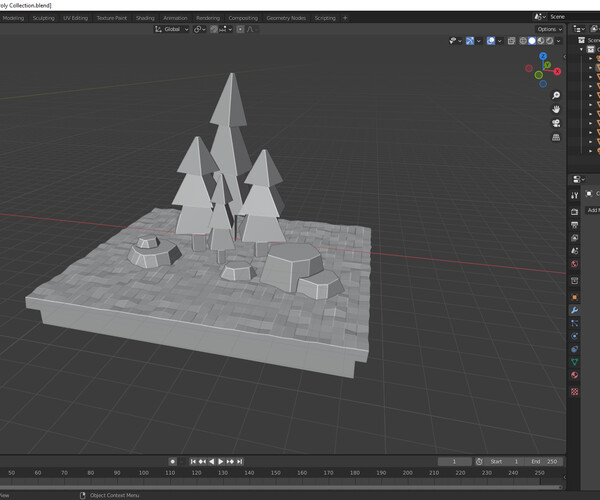600x500 pixels.
Task: Expand the Options dropdown in the viewport
Action: [548, 29]
